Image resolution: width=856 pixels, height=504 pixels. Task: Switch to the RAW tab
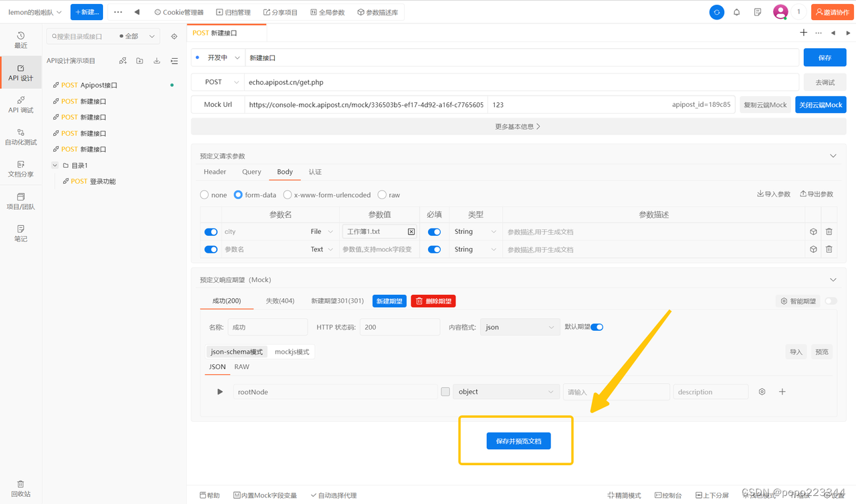[241, 367]
